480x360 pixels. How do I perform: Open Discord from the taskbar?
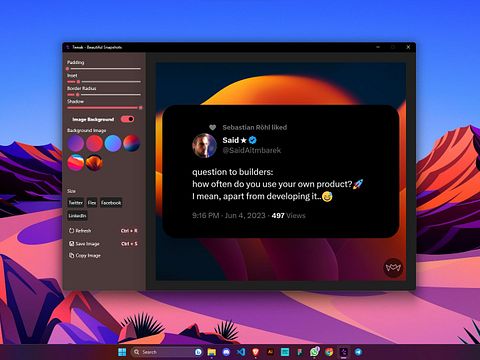point(226,352)
